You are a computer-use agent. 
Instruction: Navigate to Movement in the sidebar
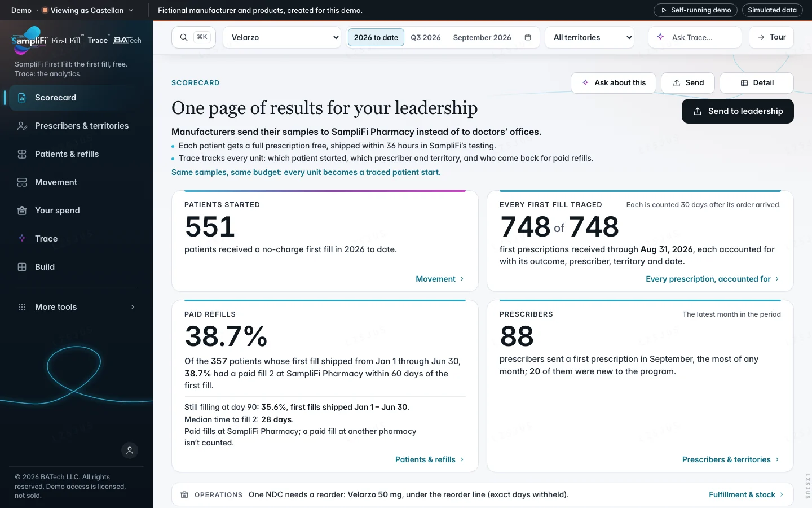point(77,182)
